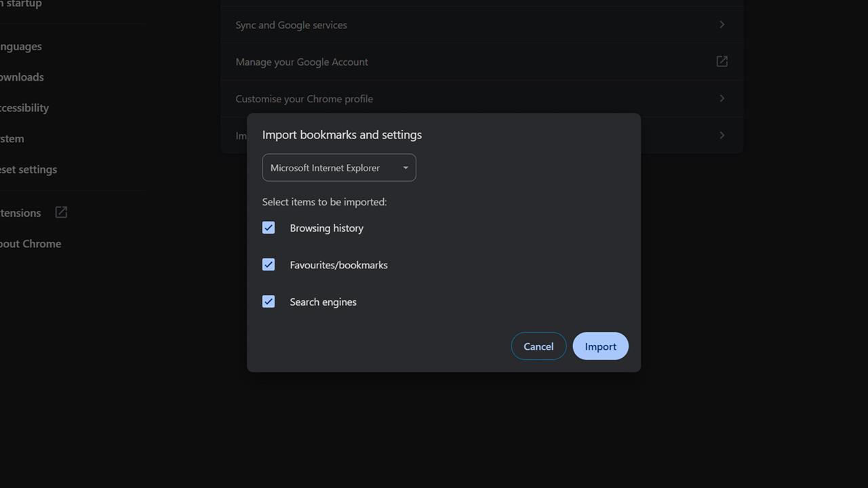Image resolution: width=868 pixels, height=488 pixels.
Task: Click the Sync and Google services chevron
Action: coord(722,24)
